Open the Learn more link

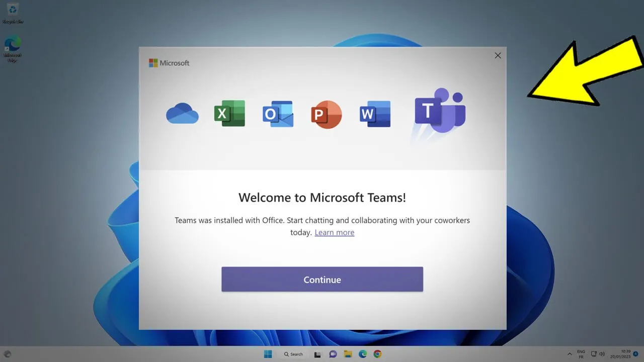coord(335,232)
